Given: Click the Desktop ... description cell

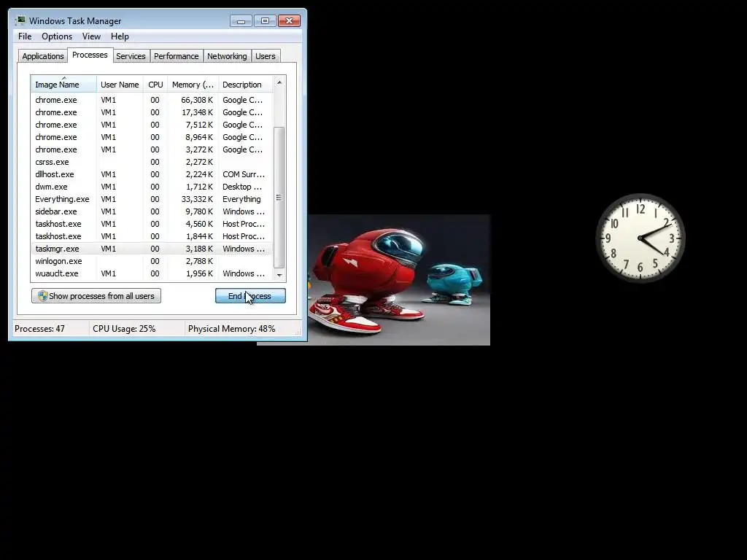Looking at the screenshot, I should [x=242, y=187].
